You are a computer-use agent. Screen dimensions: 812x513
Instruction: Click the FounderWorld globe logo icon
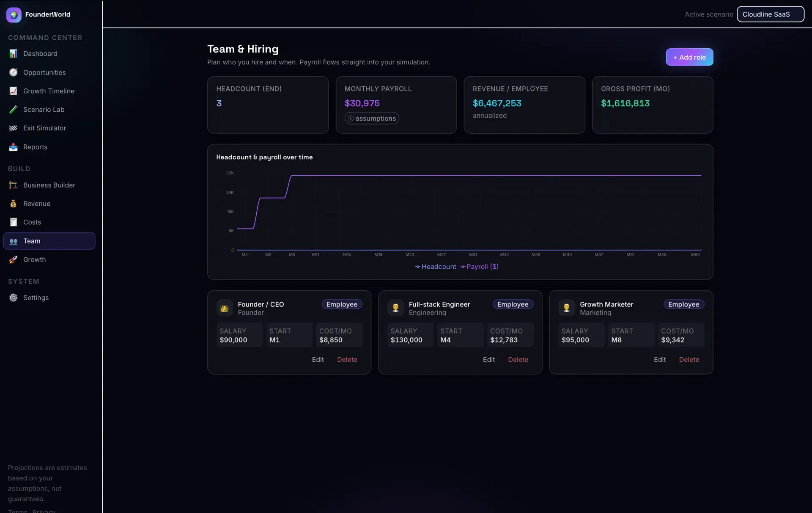[14, 15]
